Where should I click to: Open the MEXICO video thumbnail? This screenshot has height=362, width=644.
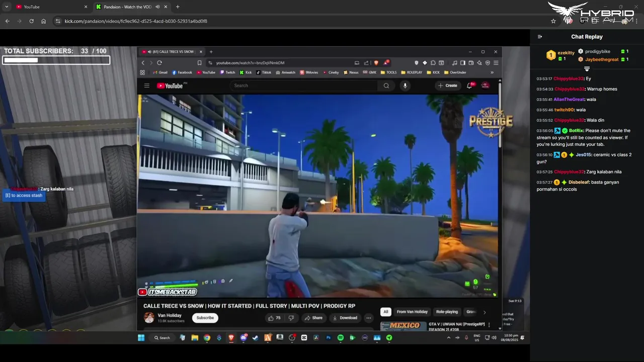(404, 326)
